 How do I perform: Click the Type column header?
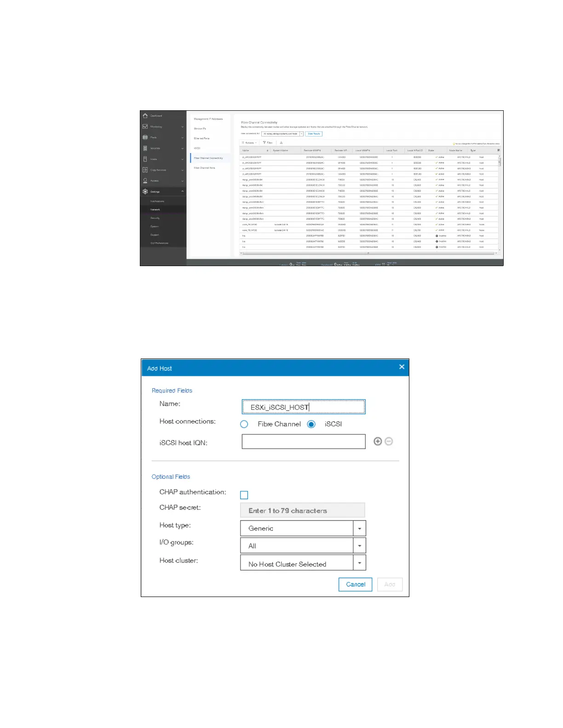(473, 150)
